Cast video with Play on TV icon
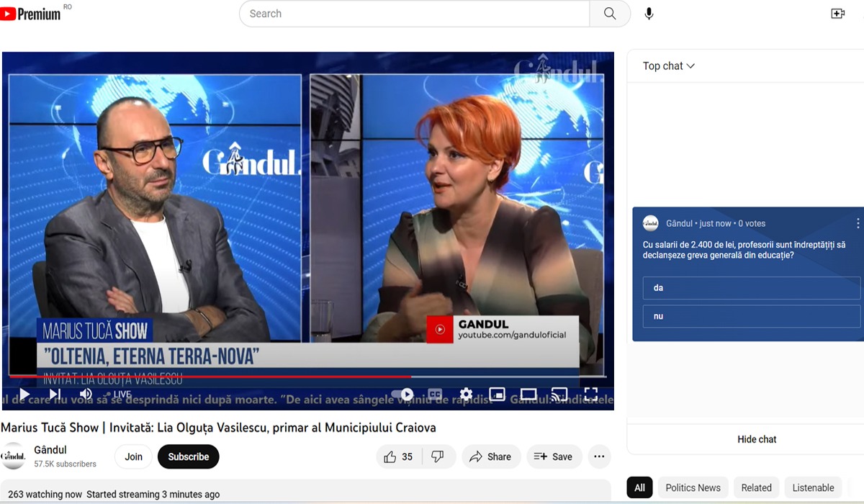The image size is (864, 504). coord(559,394)
